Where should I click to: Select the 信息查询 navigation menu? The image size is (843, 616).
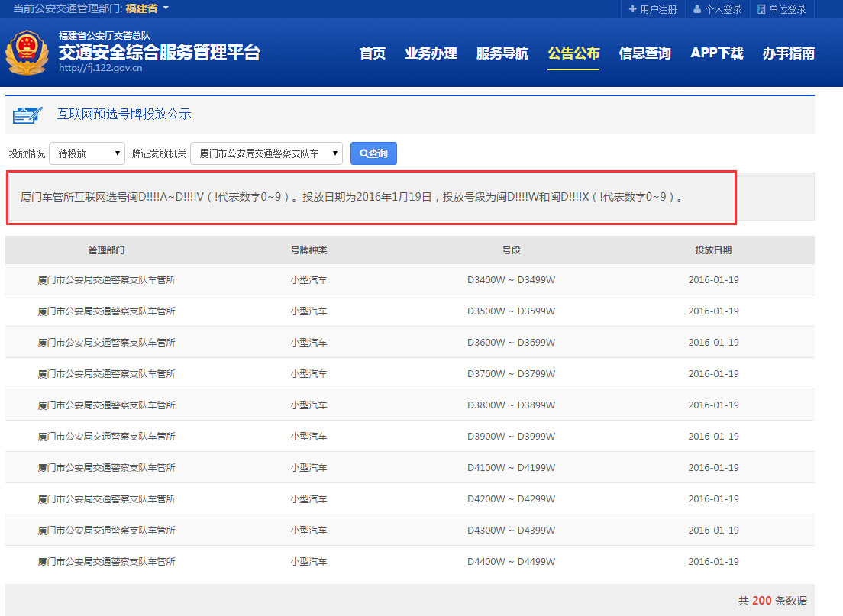tap(644, 53)
